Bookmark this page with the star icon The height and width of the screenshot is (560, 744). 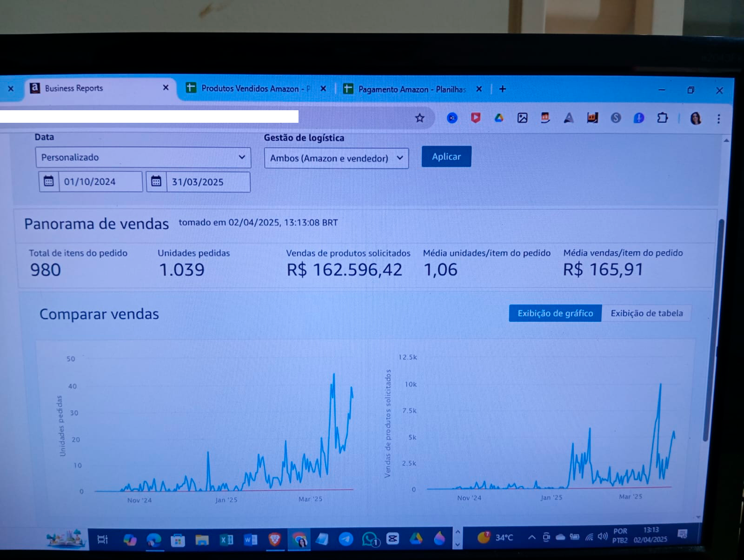click(x=419, y=118)
